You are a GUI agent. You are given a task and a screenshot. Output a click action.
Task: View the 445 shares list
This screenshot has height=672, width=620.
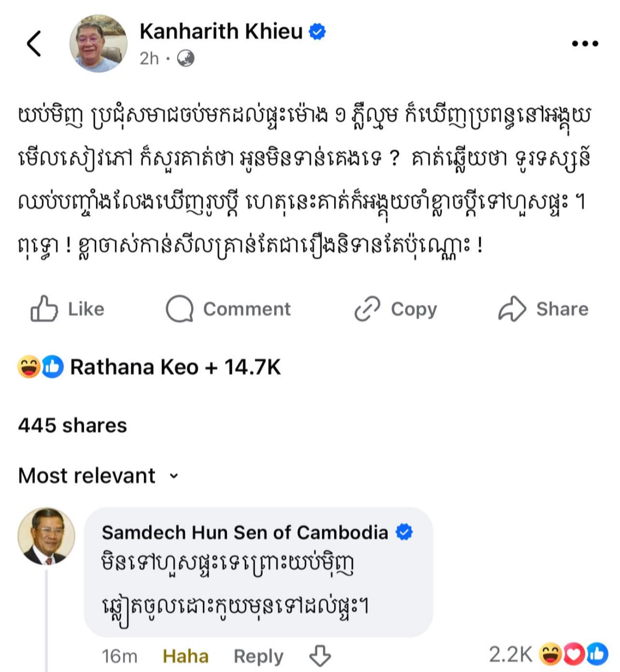click(x=73, y=425)
